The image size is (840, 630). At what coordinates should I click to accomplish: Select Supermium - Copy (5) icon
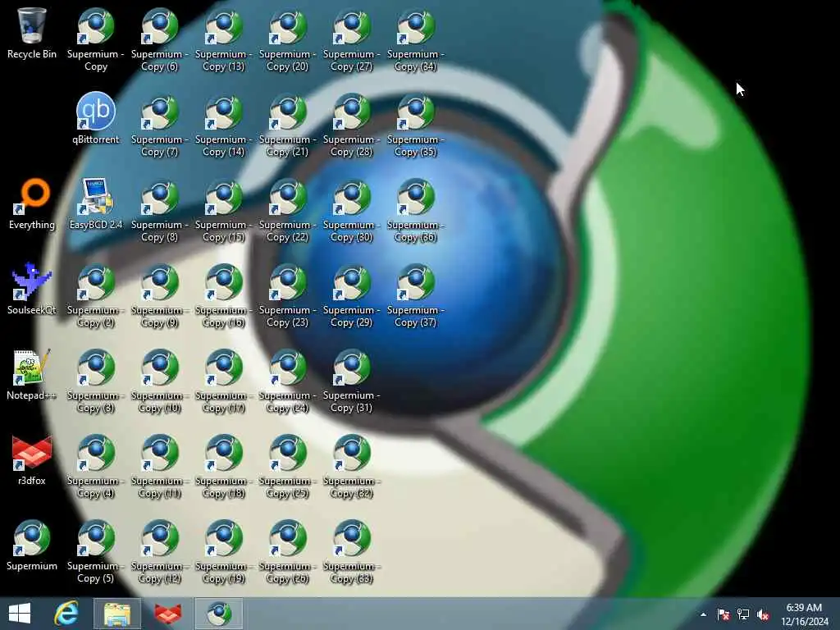[x=96, y=550]
